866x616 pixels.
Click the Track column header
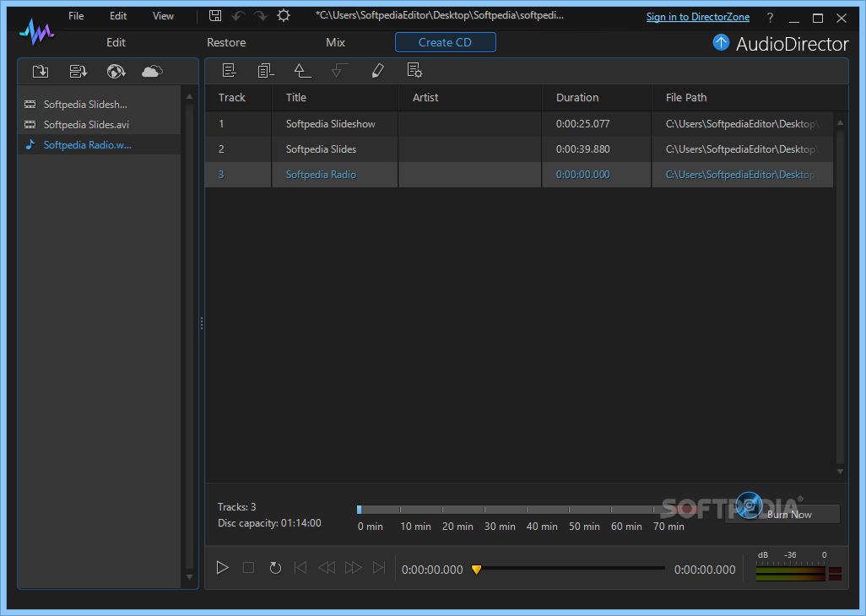pos(239,98)
